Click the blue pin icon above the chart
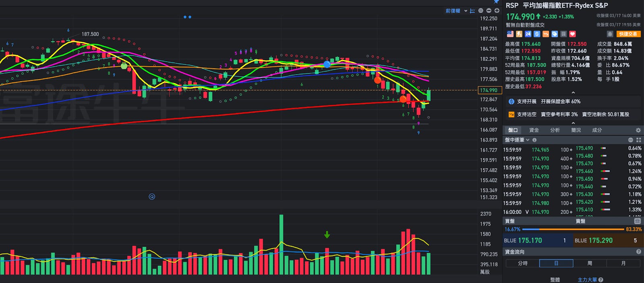The width and height of the screenshot is (644, 283). coord(496,2)
